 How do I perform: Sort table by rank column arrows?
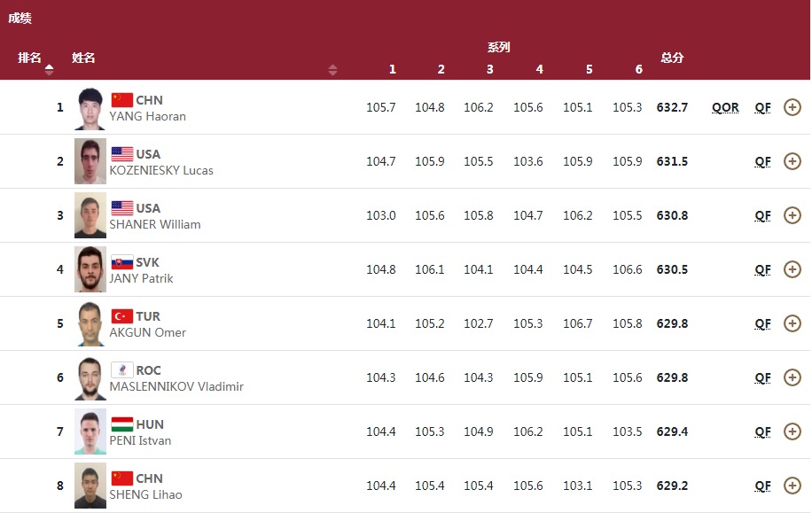tap(50, 69)
